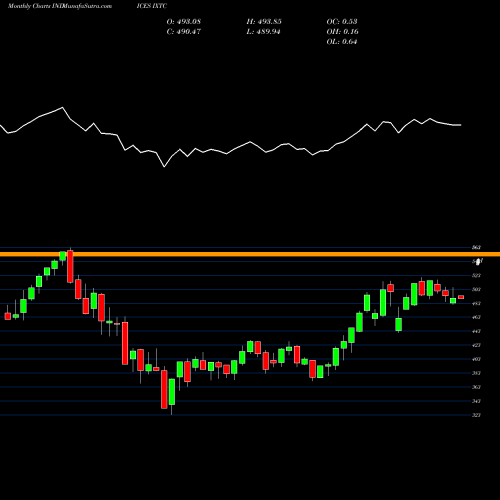Click the high value 'H: 493.85'
Image resolution: width=500 pixels, height=500 pixels.
click(264, 22)
